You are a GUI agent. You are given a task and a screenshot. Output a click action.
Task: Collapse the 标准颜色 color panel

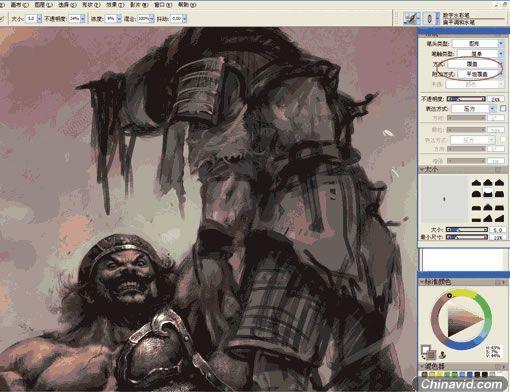[x=421, y=282]
